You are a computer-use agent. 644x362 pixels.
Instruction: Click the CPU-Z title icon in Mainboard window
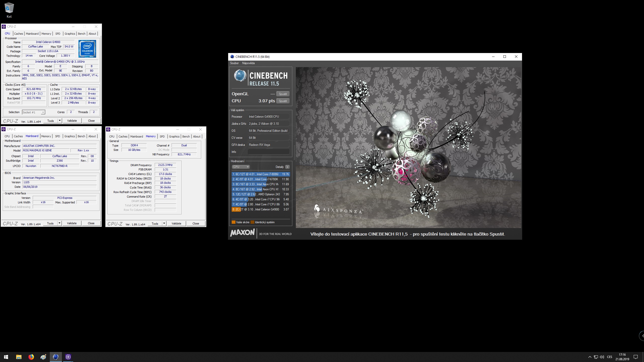pyautogui.click(x=4, y=129)
